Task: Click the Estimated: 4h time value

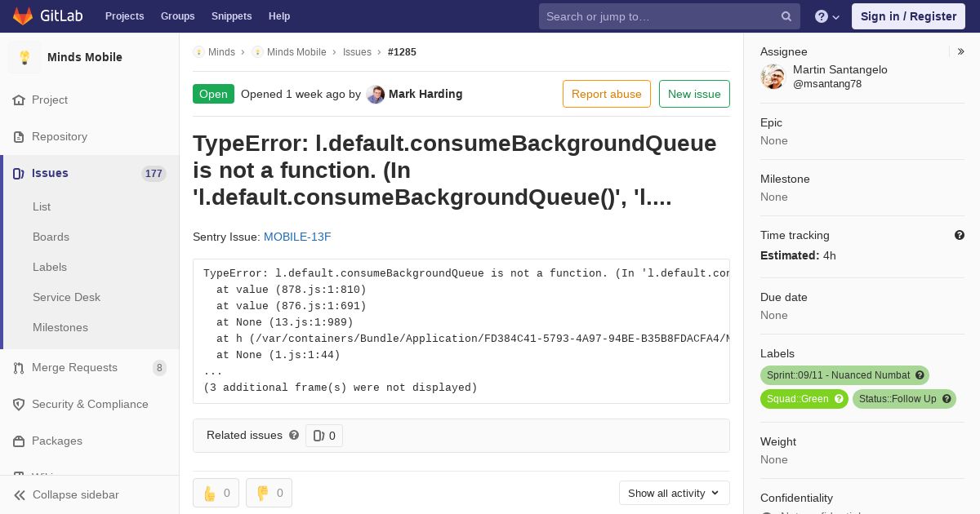Action: pos(798,255)
